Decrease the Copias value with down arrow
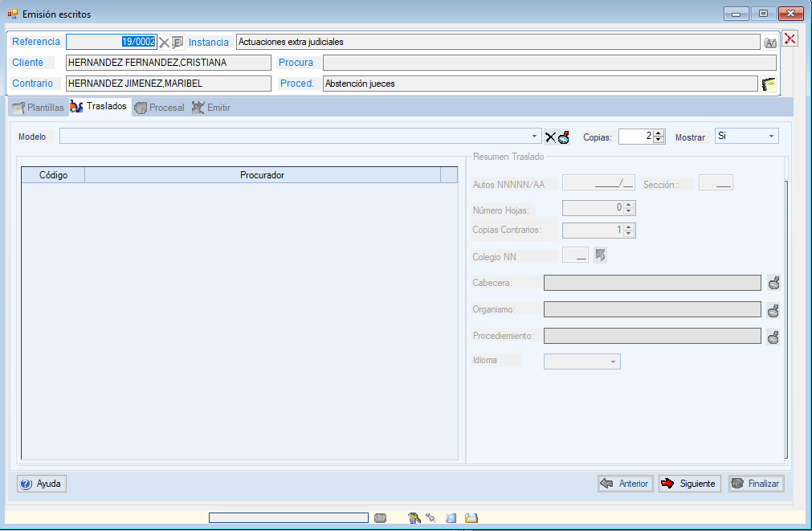Screen dimensions: 812x531 tap(659, 141)
